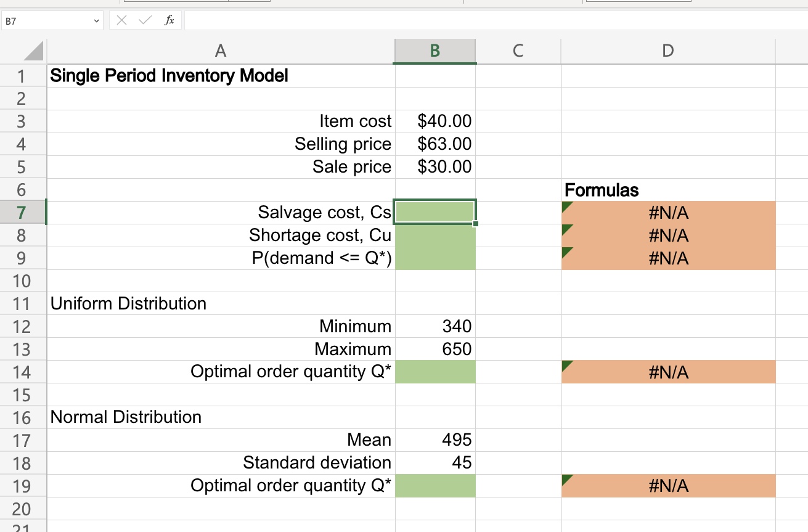Screen dimensions: 808x532
Task: Select entire column B via its header
Action: [x=435, y=51]
